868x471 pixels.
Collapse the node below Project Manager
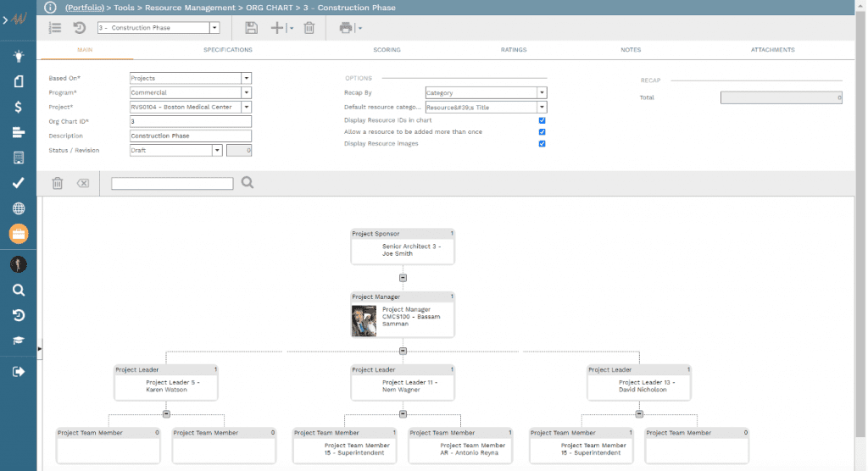coord(403,351)
